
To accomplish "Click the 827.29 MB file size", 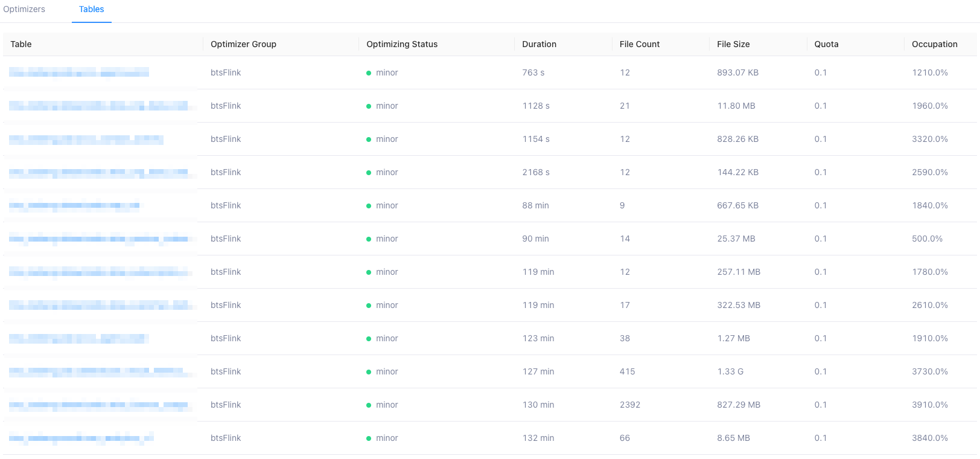I will 739,405.
